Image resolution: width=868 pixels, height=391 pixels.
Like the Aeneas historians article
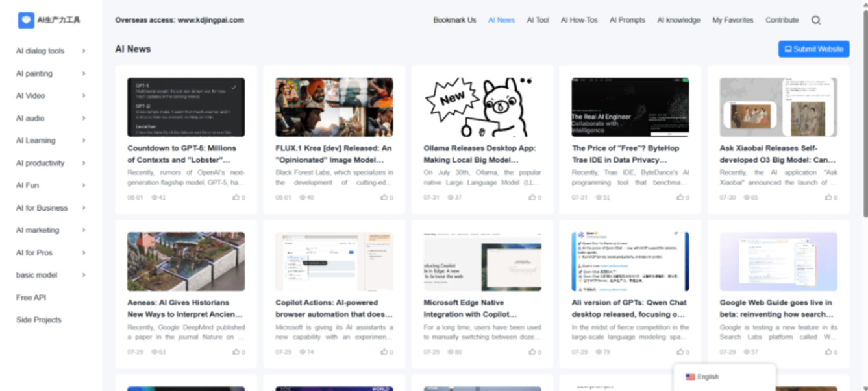pyautogui.click(x=236, y=352)
